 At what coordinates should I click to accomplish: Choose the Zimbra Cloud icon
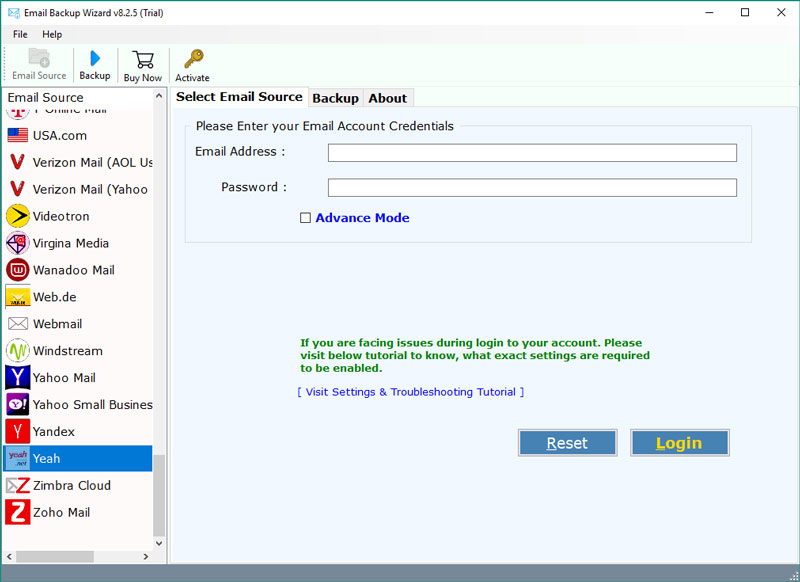[18, 485]
